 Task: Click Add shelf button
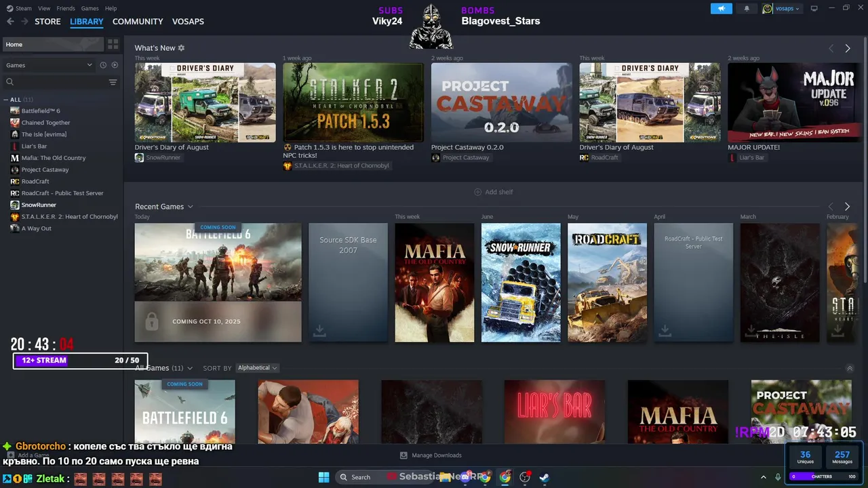tap(494, 192)
